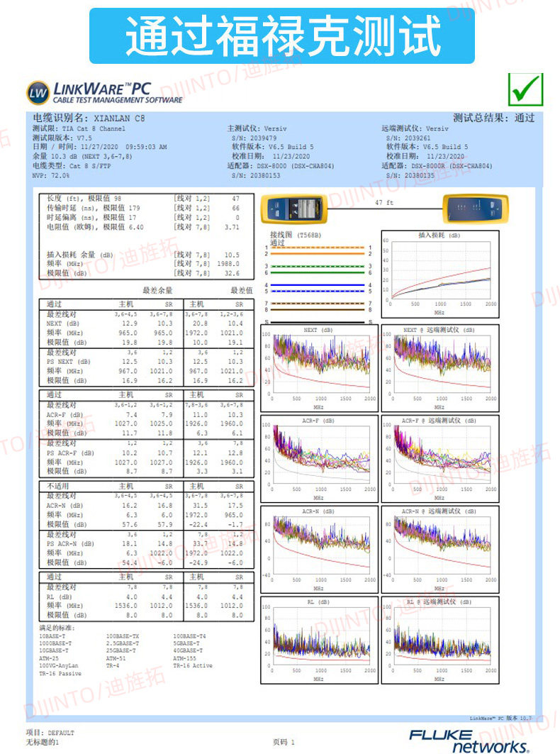Screen dimensions: 560x754
Task: Open the insertion loss (插入损耗) graph
Action: [x=440, y=274]
